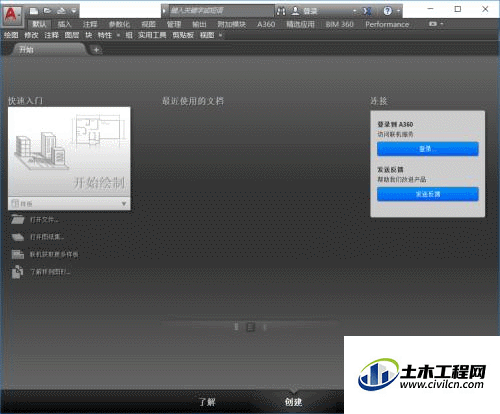Click the Open folder icon in quick access toolbar
Screen dimensions: 500x414
47,11
